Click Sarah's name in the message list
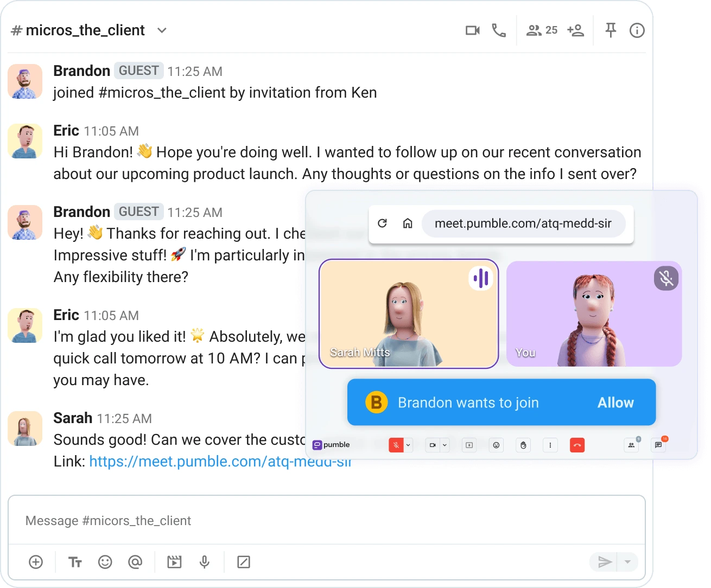 point(73,418)
